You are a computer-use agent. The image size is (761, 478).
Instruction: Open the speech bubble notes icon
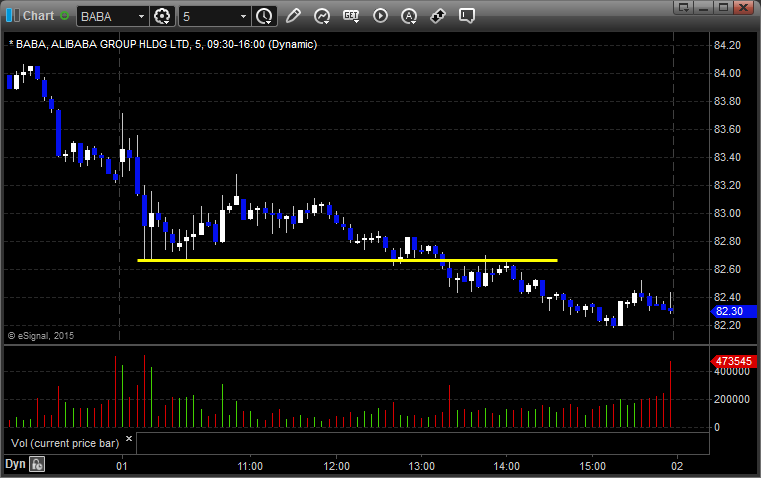pyautogui.click(x=467, y=16)
